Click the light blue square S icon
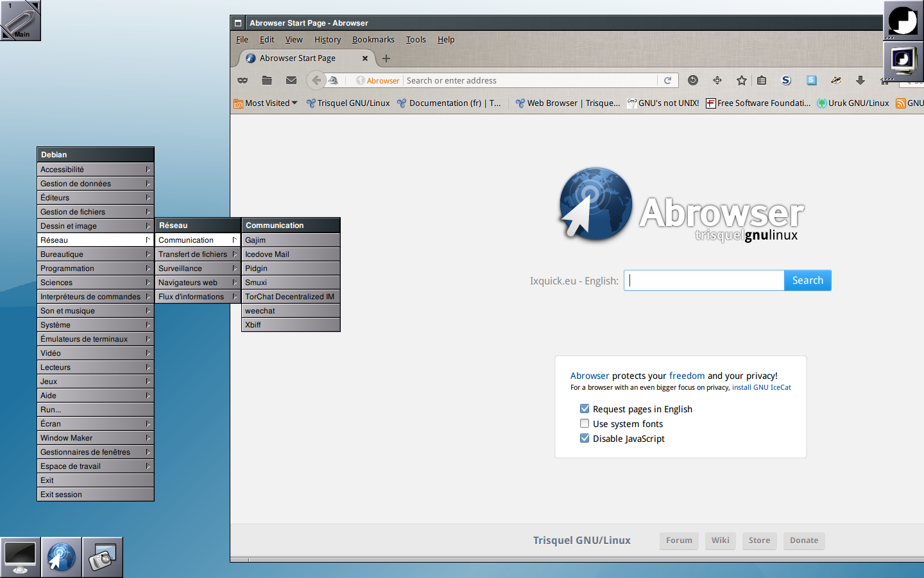The width and height of the screenshot is (924, 578). (812, 80)
